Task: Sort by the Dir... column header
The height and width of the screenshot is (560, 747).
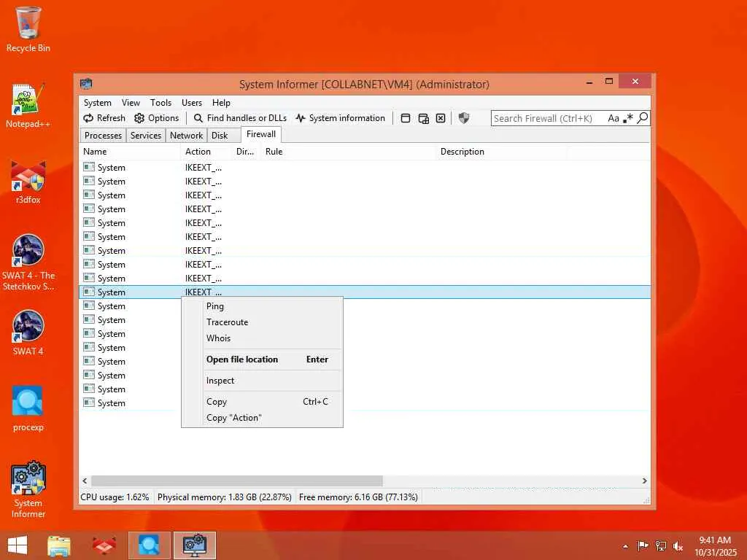Action: (x=245, y=152)
